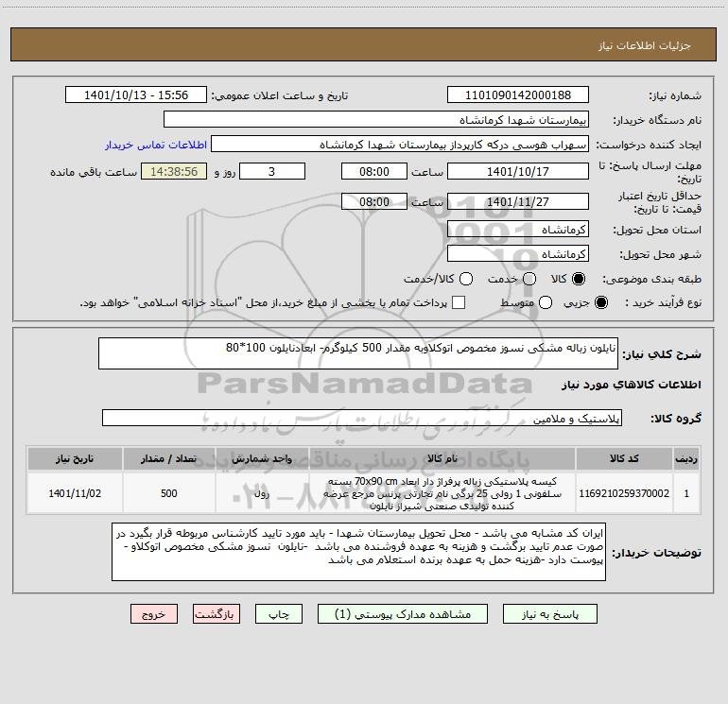This screenshot has width=728, height=704.
Task: Click the general description text box
Action: 358,353
